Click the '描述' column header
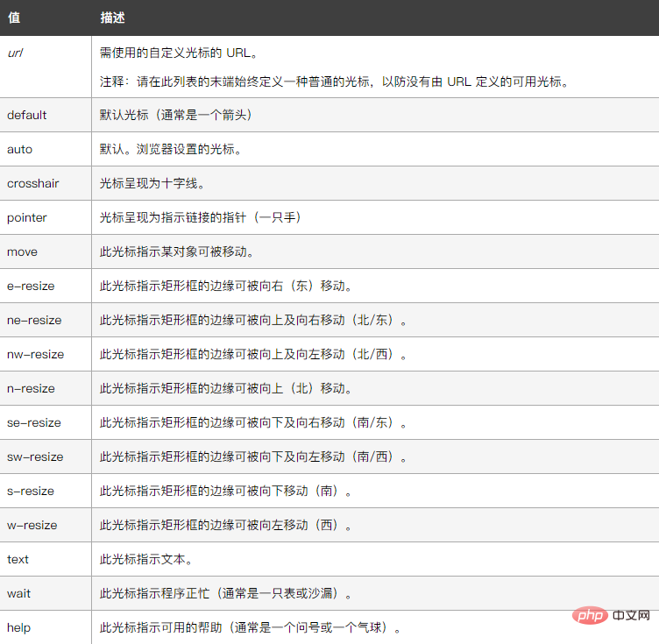 (112, 18)
